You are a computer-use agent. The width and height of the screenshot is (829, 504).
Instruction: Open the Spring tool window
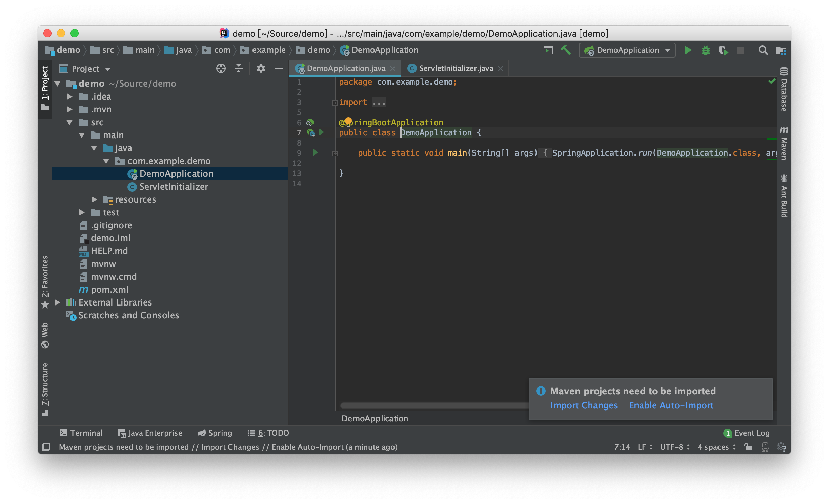[x=215, y=433]
